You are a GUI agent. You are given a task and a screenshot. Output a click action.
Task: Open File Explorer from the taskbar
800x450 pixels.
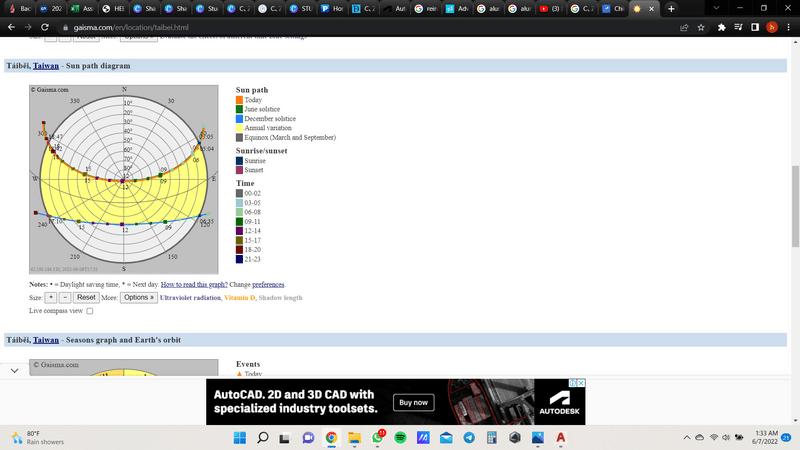[x=354, y=437]
